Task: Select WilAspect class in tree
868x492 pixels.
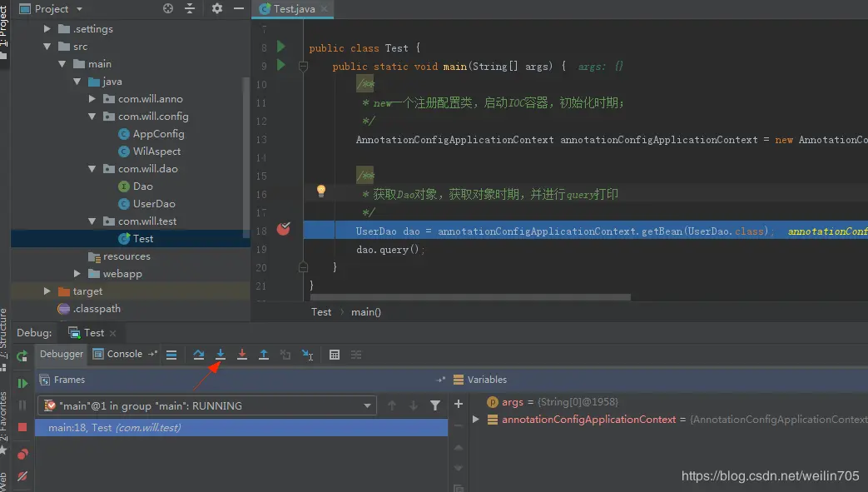Action: 150,152
